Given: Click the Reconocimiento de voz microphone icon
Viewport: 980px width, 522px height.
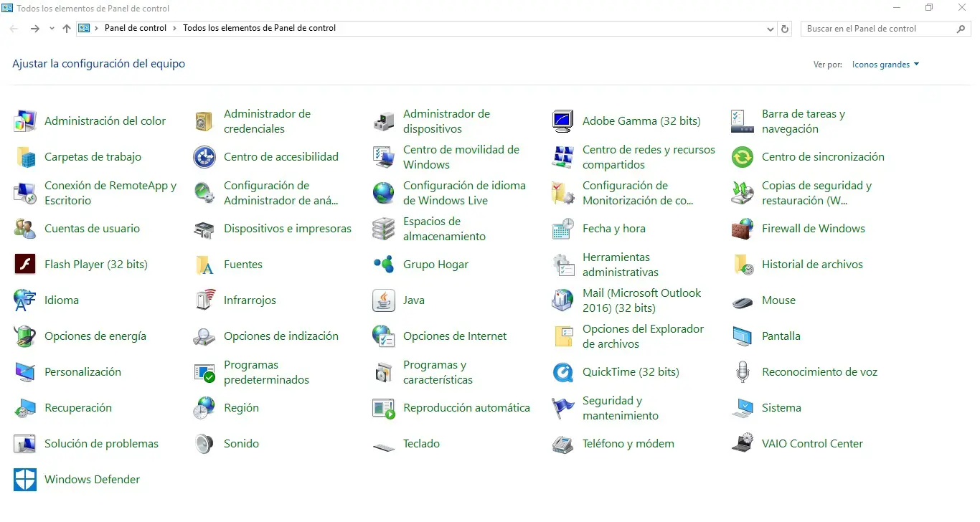Looking at the screenshot, I should click(743, 372).
